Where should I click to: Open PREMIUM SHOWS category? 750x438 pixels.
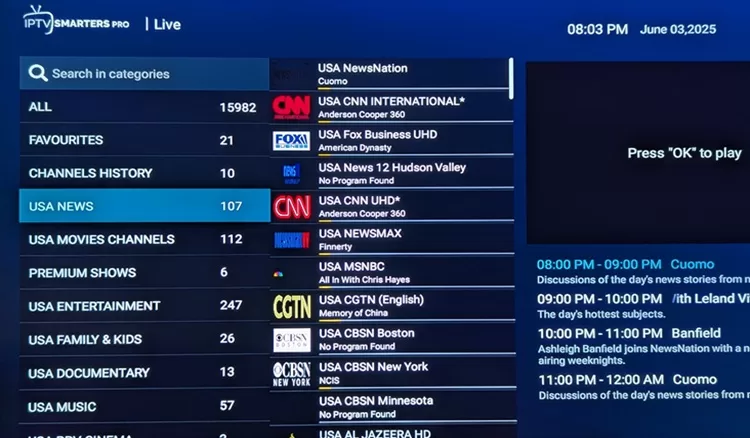tap(144, 273)
